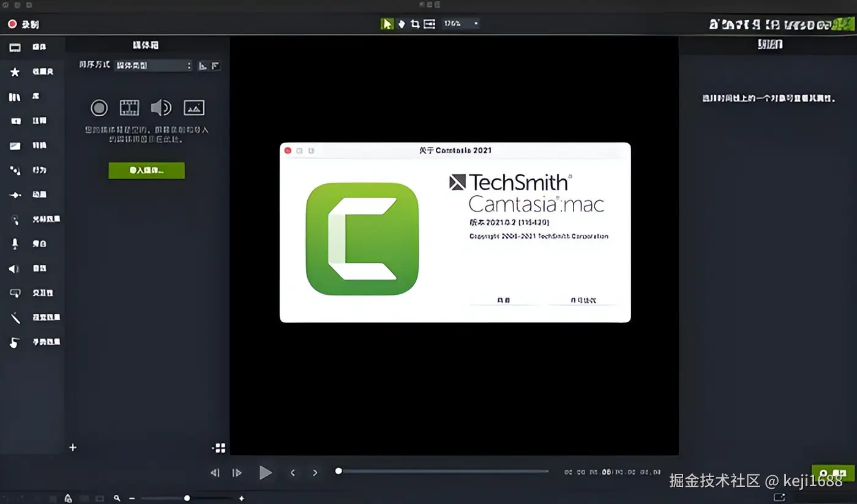Step back one frame
The image size is (857, 504).
[x=215, y=473]
